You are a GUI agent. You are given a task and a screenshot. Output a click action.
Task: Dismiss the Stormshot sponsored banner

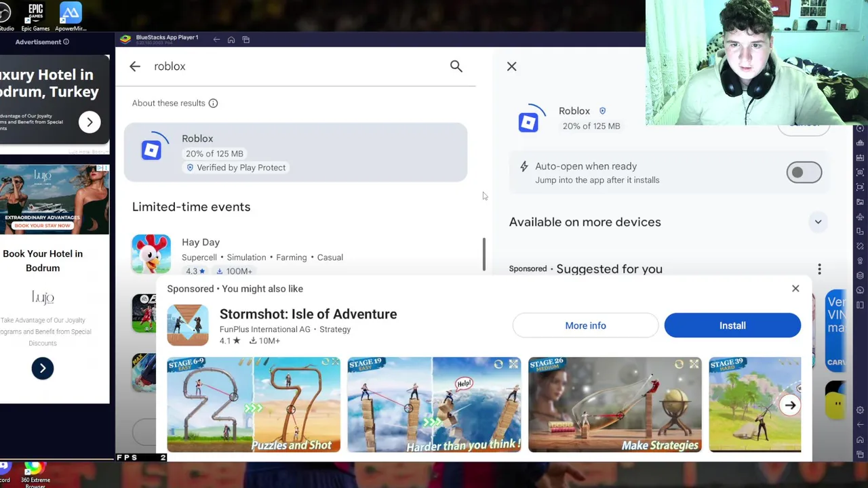pyautogui.click(x=795, y=289)
